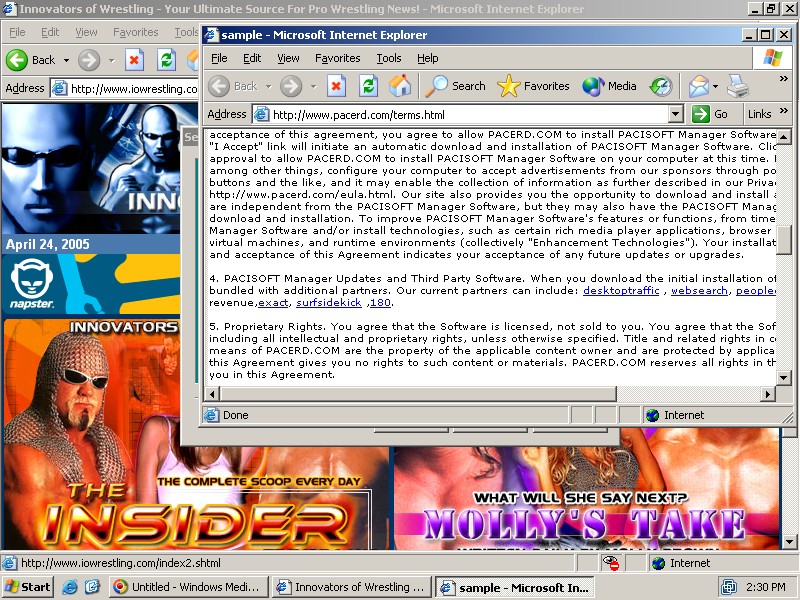
Task: Open View menu in the Innovators of Wrestling window
Action: [86, 32]
